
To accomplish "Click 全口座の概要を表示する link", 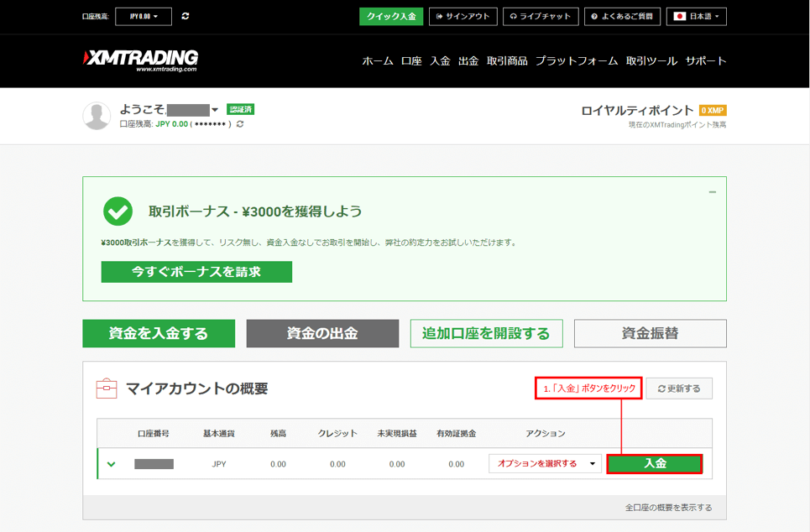I will point(668,508).
